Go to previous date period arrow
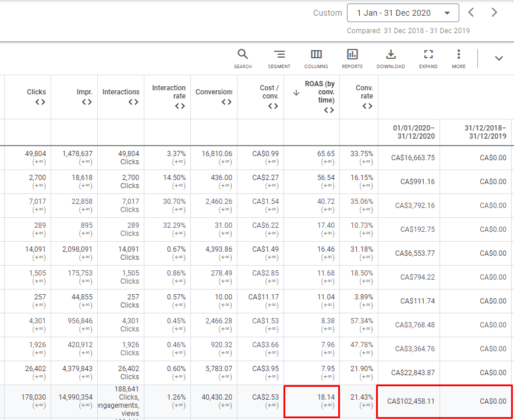Screen dimensions: 514x420 [471, 12]
